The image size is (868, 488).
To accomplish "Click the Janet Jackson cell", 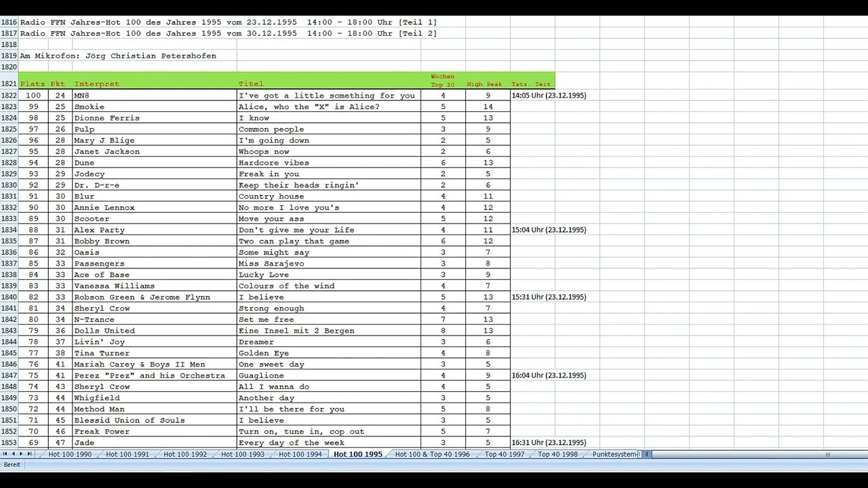I will (155, 152).
